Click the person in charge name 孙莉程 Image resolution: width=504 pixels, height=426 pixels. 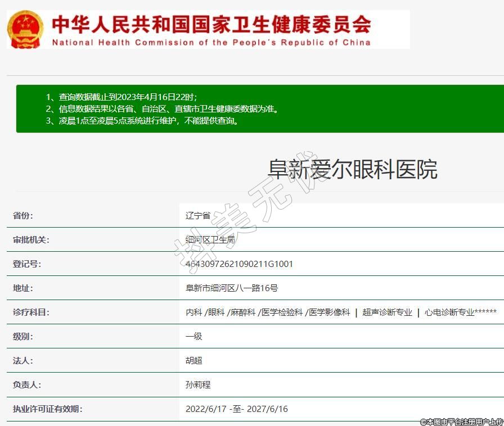(x=198, y=385)
